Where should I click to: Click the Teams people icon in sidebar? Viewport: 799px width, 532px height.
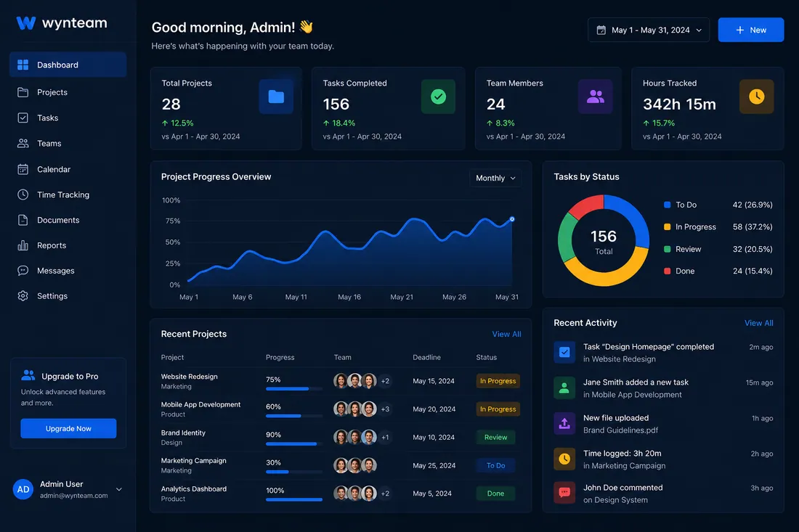click(23, 143)
